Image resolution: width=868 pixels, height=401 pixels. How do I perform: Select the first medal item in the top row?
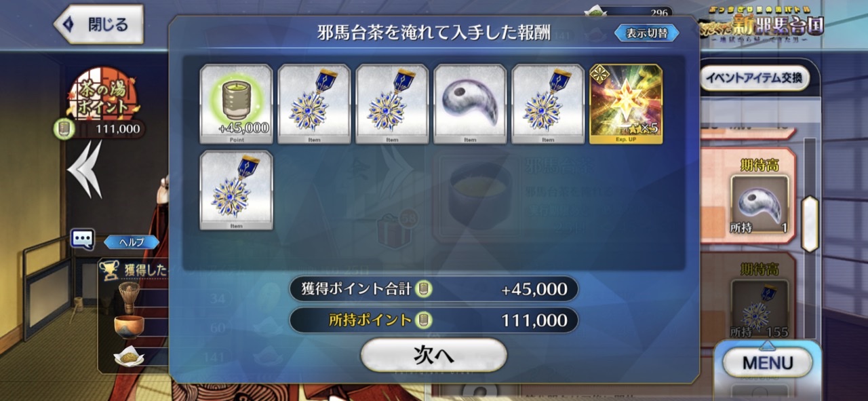pyautogui.click(x=314, y=104)
